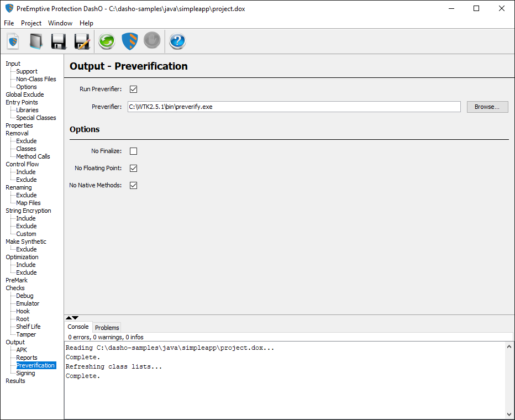Click the Browse... button

487,107
